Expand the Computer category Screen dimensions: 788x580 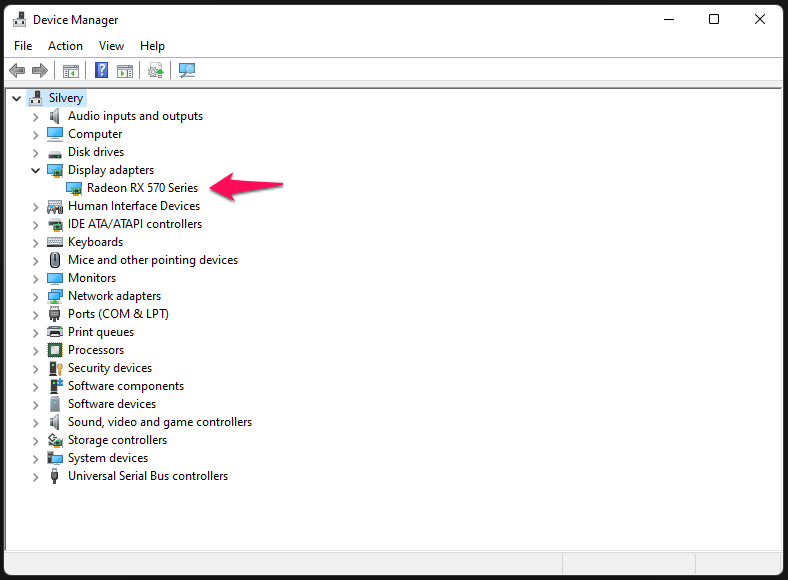[x=35, y=136]
